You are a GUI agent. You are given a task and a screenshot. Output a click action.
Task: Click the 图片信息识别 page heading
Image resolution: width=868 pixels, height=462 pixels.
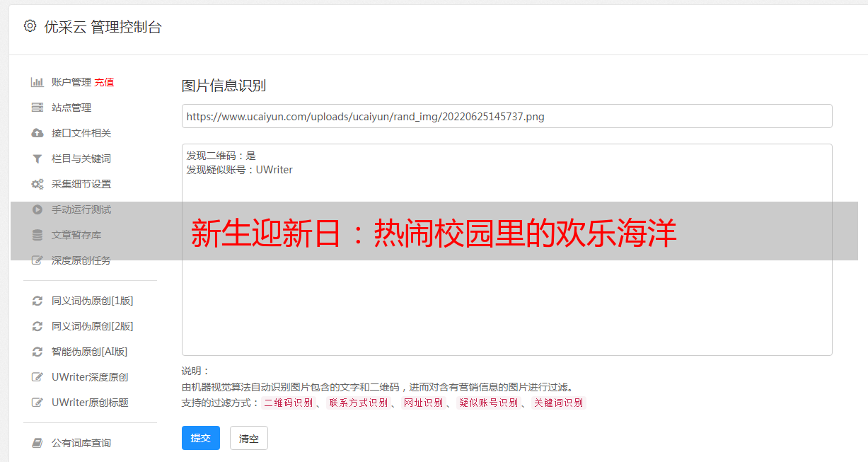(x=224, y=86)
